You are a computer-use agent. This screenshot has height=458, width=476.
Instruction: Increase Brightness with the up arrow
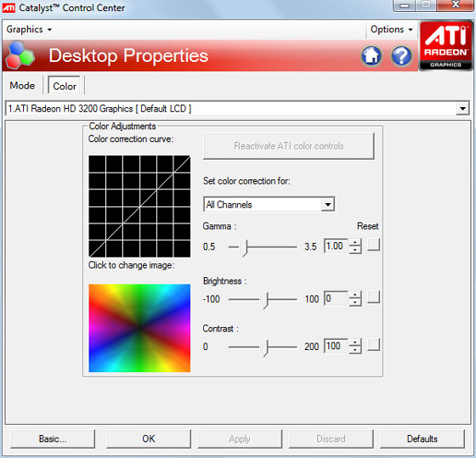355,295
